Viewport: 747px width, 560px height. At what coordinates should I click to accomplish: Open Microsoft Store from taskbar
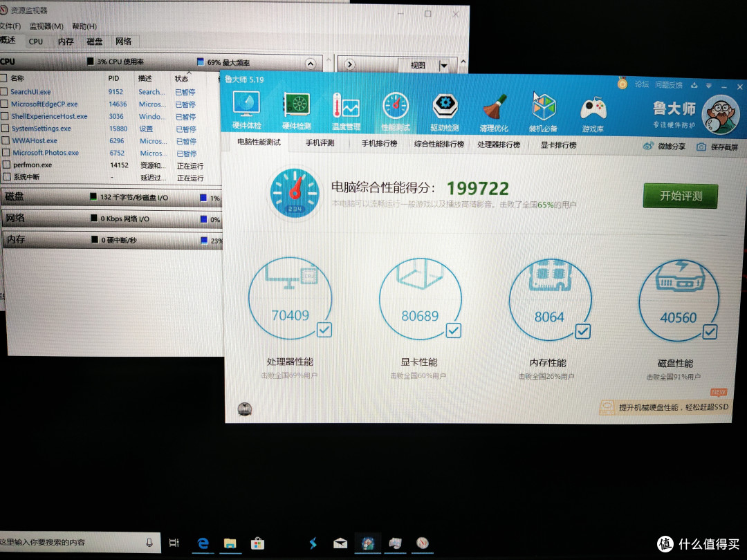click(257, 543)
